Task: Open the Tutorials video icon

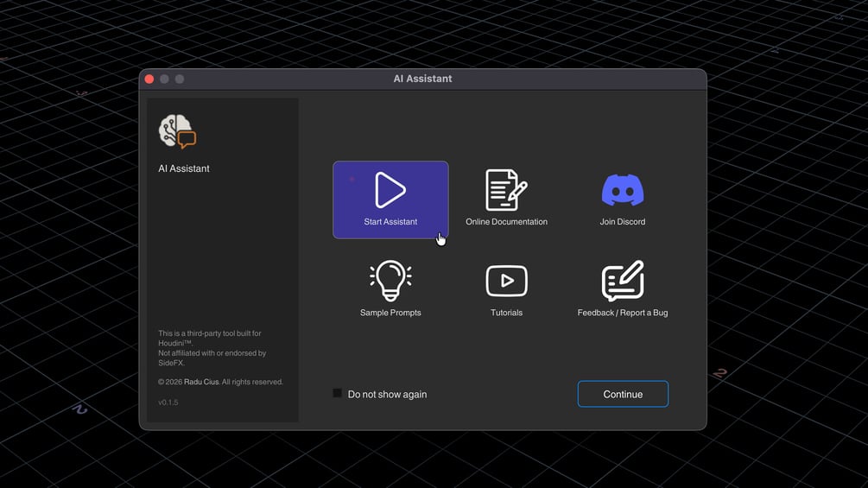Action: coord(506,281)
